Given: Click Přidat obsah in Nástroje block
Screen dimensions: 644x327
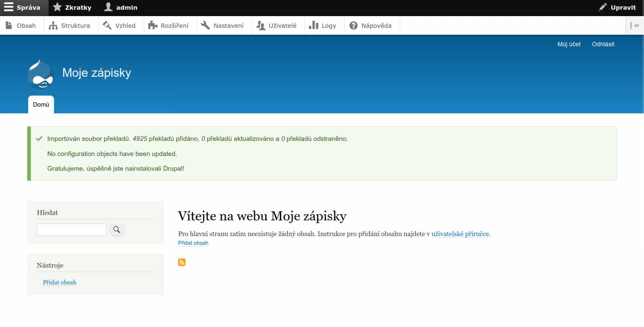Looking at the screenshot, I should tap(60, 282).
